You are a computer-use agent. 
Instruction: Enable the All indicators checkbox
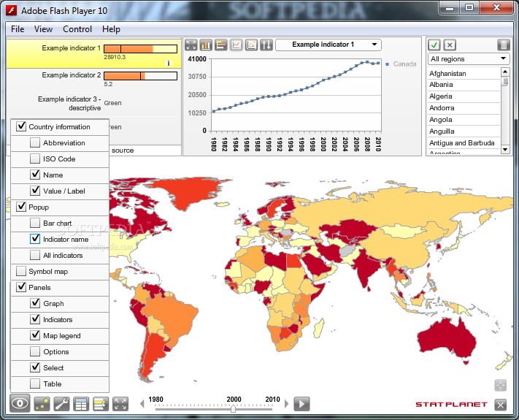point(35,255)
